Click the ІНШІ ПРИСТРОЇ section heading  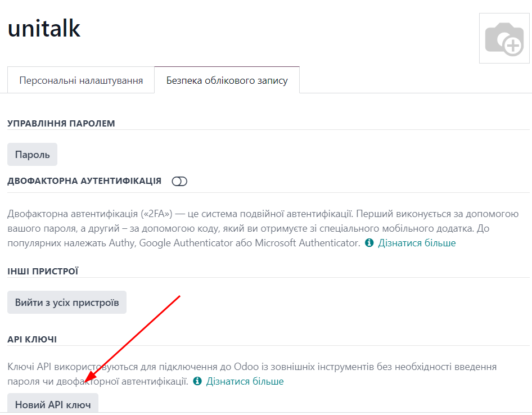(x=43, y=272)
